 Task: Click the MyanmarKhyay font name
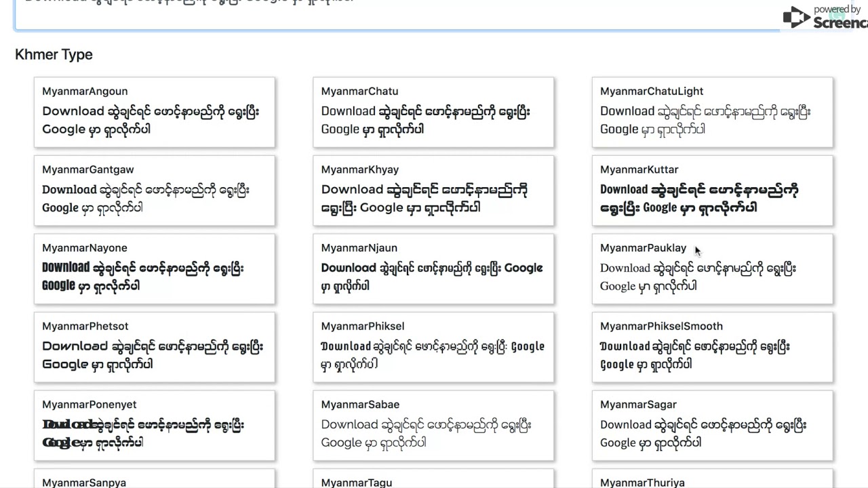pos(360,169)
